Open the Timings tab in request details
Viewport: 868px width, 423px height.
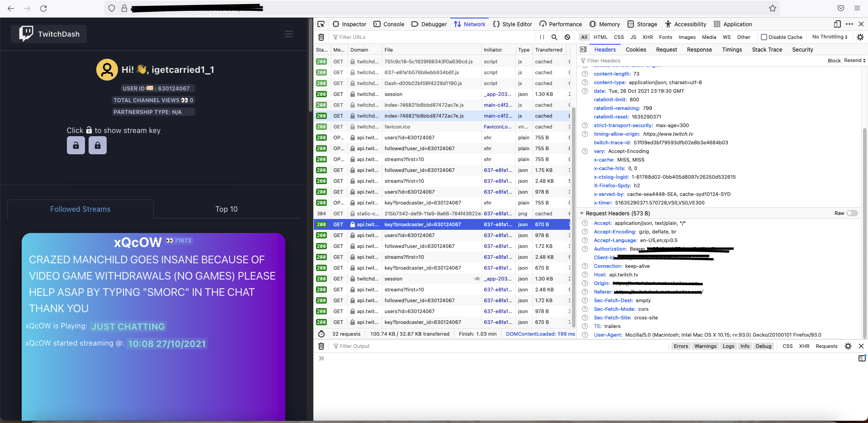[x=732, y=50]
